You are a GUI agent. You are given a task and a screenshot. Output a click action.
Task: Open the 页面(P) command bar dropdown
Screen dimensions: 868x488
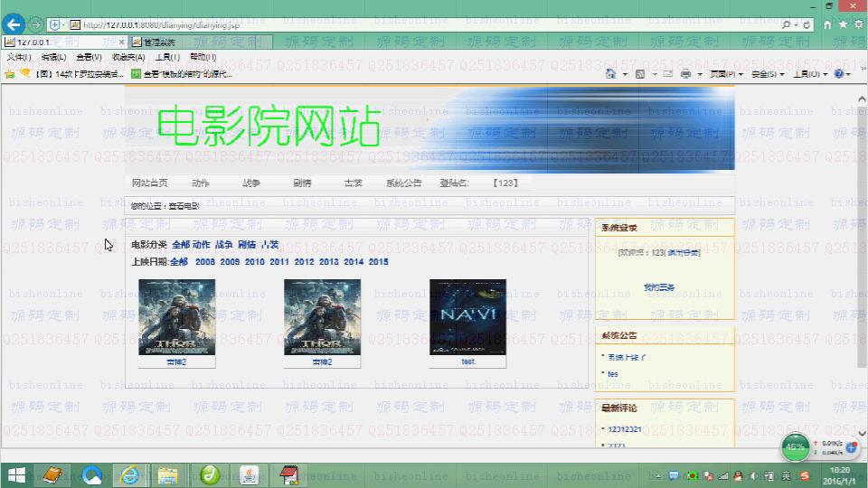(726, 73)
